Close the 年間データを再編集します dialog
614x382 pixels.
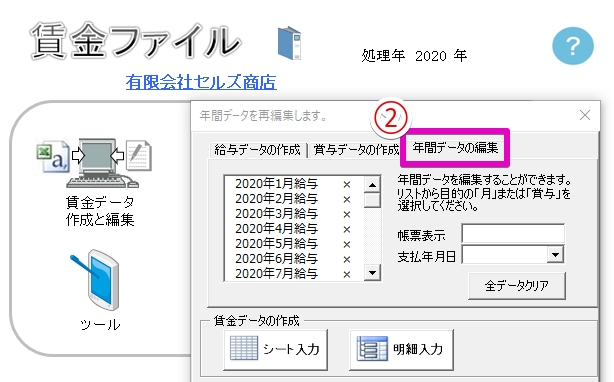[585, 115]
